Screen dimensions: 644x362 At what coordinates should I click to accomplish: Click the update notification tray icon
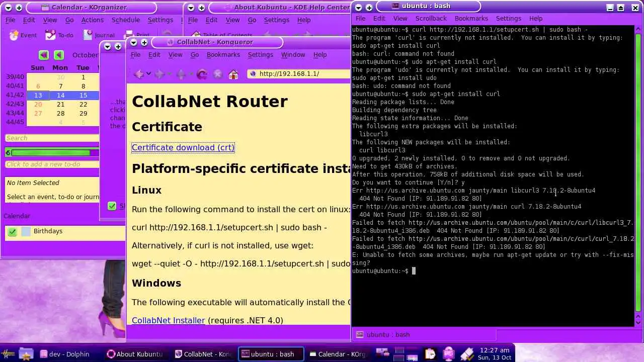pyautogui.click(x=467, y=354)
